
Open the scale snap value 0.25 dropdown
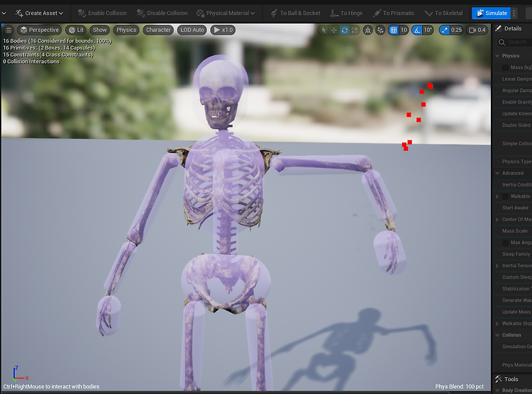[x=456, y=30]
